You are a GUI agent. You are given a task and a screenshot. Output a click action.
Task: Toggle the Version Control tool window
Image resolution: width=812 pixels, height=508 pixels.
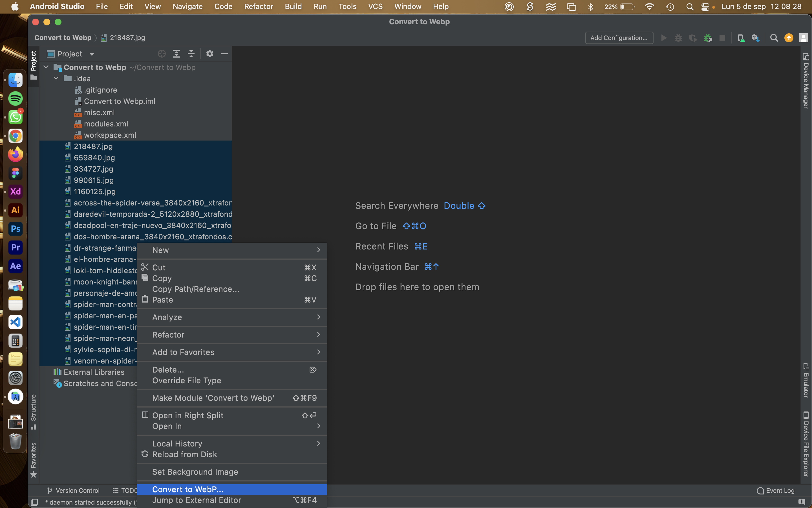(x=73, y=491)
